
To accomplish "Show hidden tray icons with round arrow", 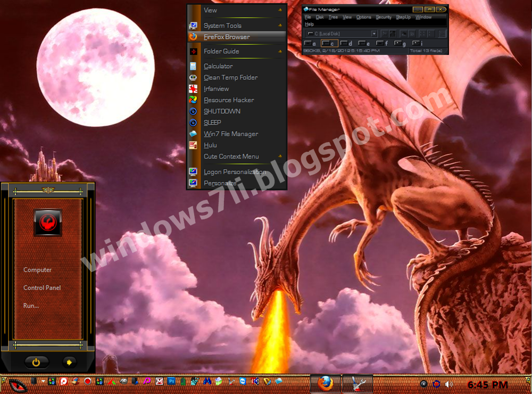I will pos(423,384).
